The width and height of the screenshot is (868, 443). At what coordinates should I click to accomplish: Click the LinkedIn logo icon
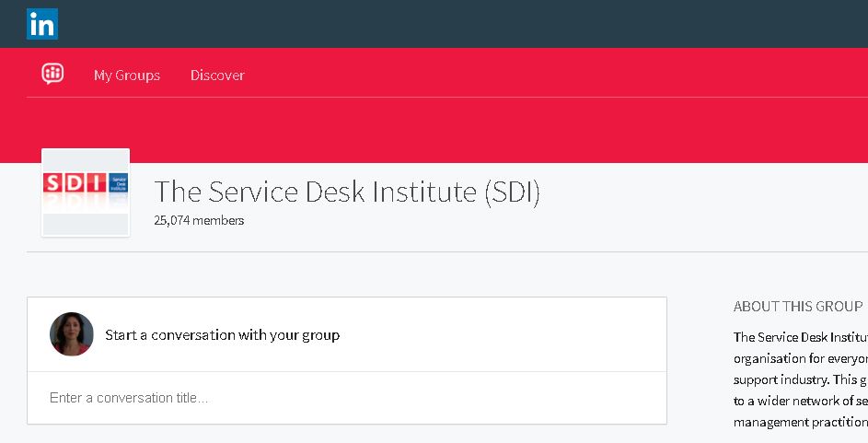tap(42, 24)
